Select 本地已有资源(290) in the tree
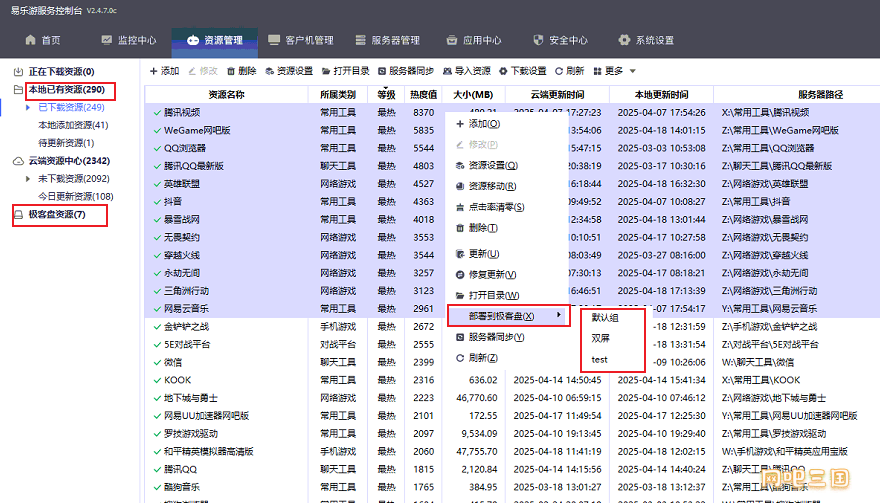 point(67,89)
